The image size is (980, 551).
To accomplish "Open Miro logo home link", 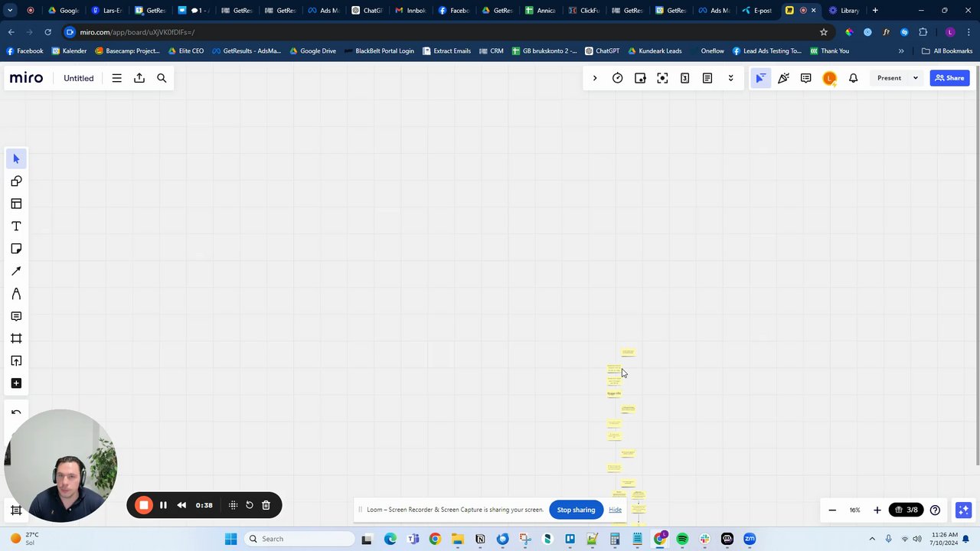I will pyautogui.click(x=27, y=78).
